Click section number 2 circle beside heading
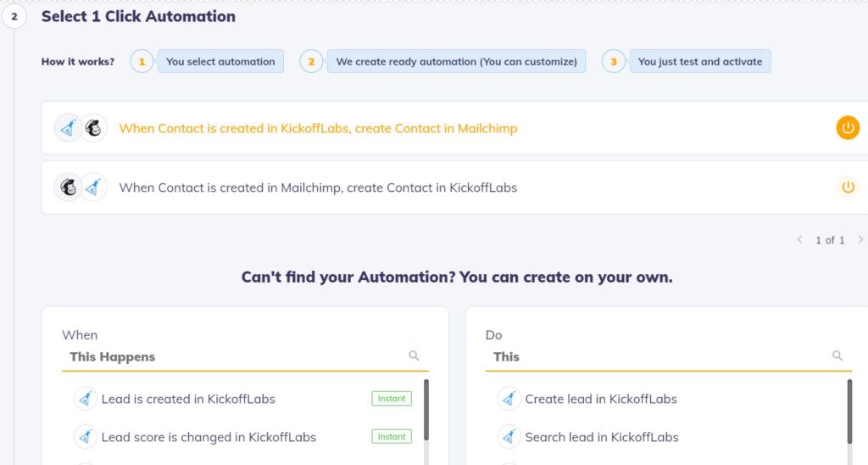868x465 pixels. (x=14, y=17)
